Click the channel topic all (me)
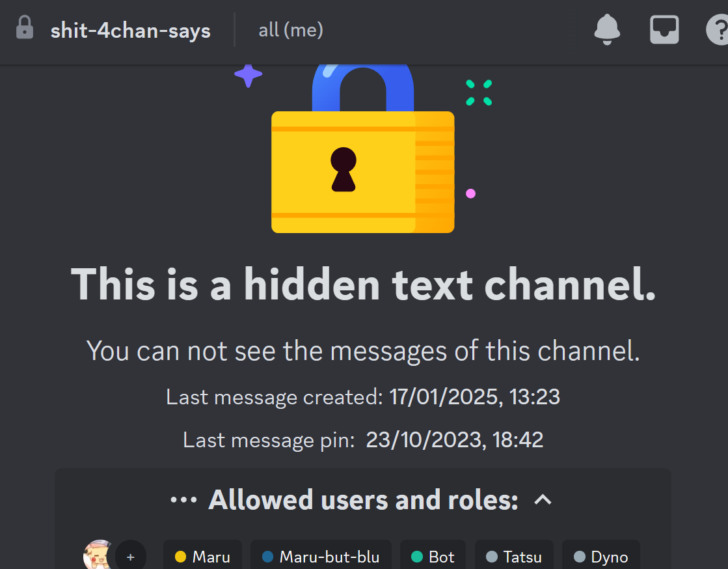Screen dimensions: 728x569 (291, 31)
